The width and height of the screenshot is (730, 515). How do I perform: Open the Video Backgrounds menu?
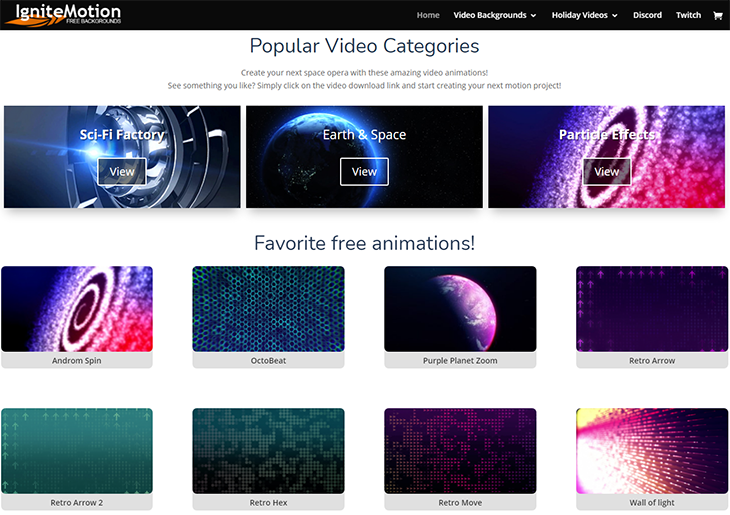click(495, 15)
